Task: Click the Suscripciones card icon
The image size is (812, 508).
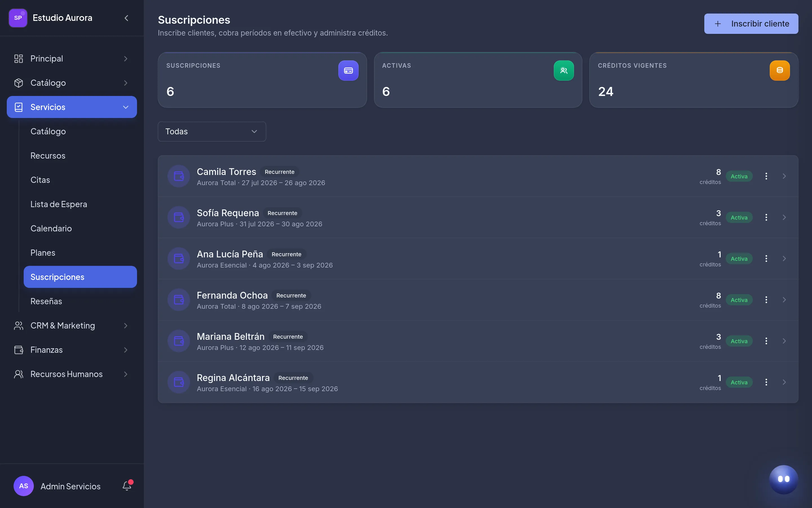Action: point(348,71)
